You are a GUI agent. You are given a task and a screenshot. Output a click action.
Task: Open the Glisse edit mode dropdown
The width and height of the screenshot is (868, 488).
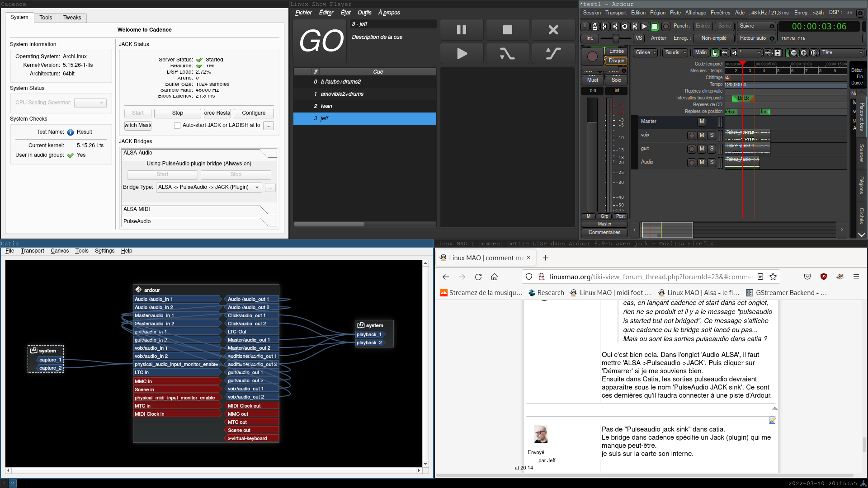tap(645, 53)
